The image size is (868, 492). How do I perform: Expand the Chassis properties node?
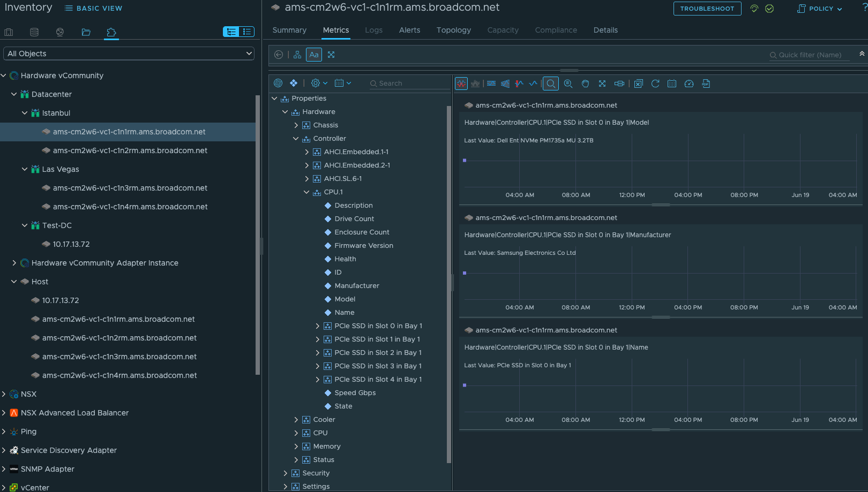tap(296, 125)
